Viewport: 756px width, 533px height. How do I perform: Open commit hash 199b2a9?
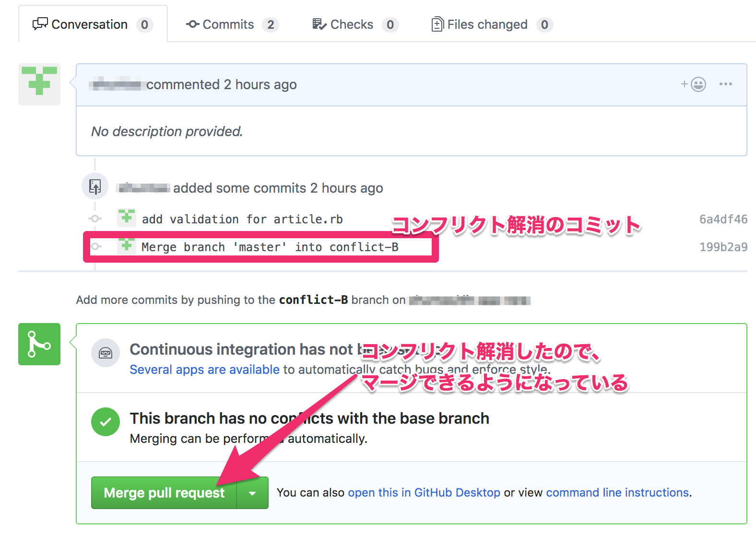click(x=723, y=247)
